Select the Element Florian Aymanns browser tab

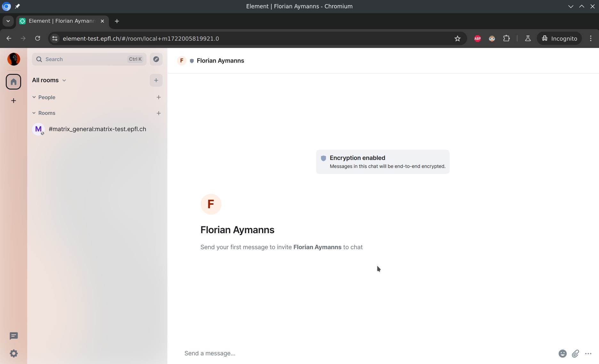click(62, 21)
